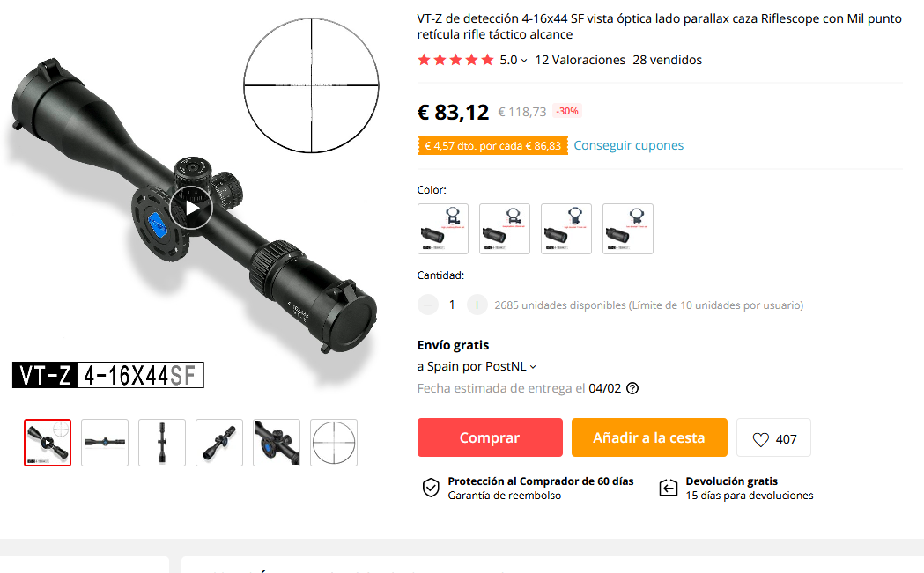The height and width of the screenshot is (573, 924).
Task: Decrease quantity with the minus button
Action: point(428,305)
